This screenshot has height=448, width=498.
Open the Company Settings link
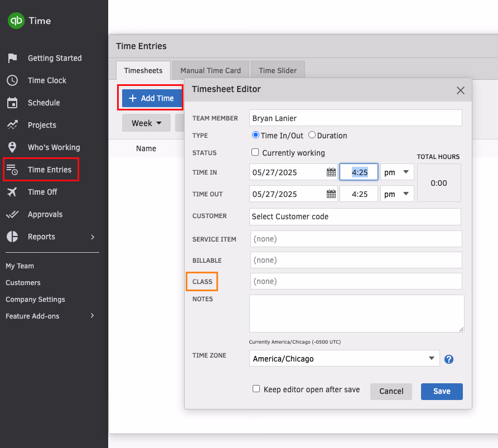35,300
